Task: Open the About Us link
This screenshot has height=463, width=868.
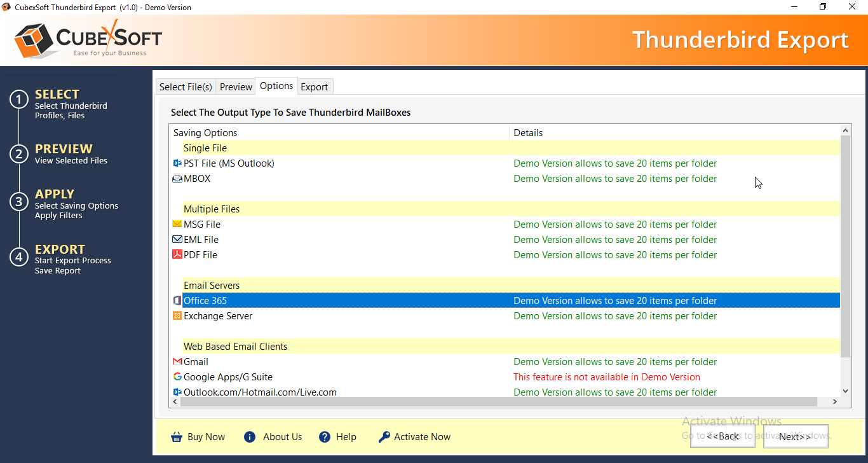Action: click(282, 437)
